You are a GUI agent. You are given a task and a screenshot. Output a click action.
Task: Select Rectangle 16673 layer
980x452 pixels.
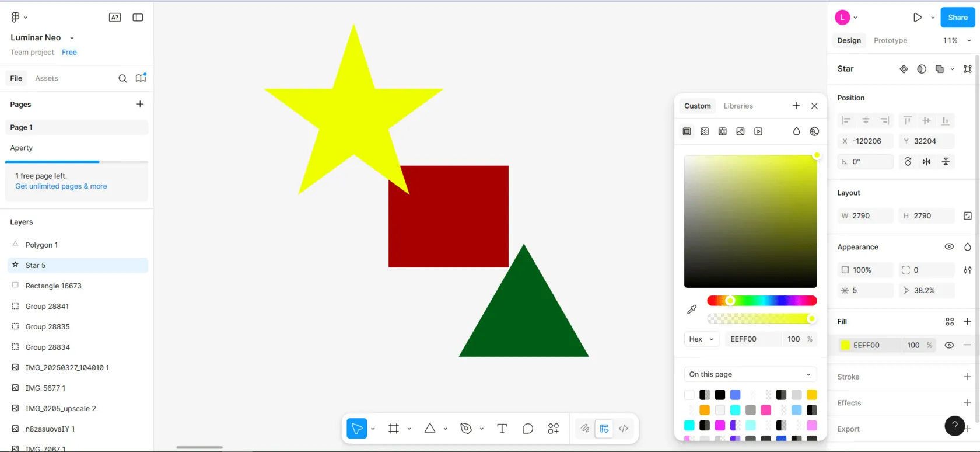[53, 286]
